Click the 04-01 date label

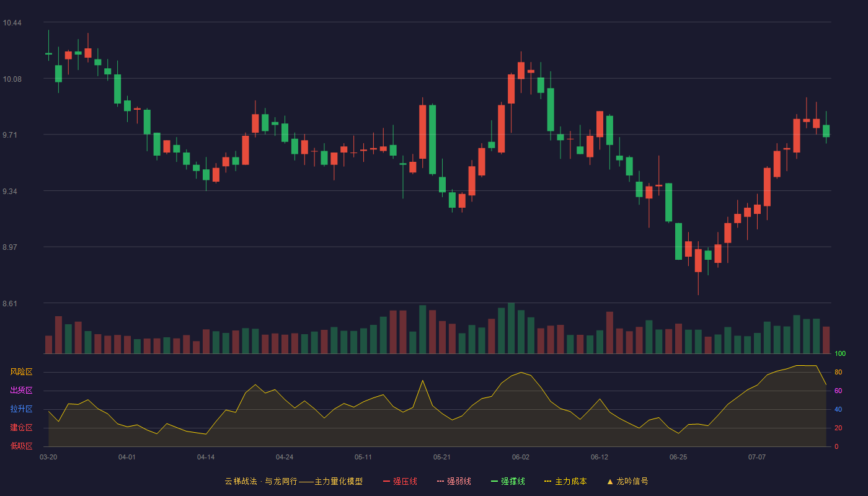pyautogui.click(x=127, y=457)
